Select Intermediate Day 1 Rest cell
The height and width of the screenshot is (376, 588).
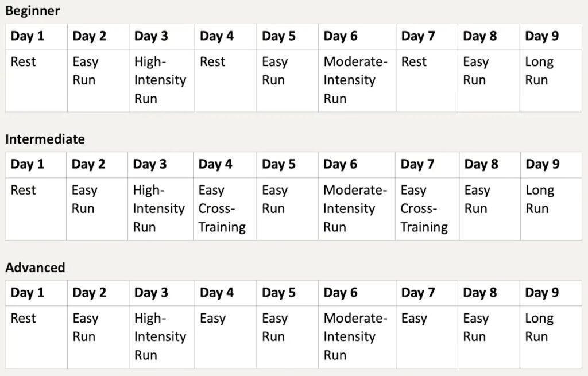(36, 208)
